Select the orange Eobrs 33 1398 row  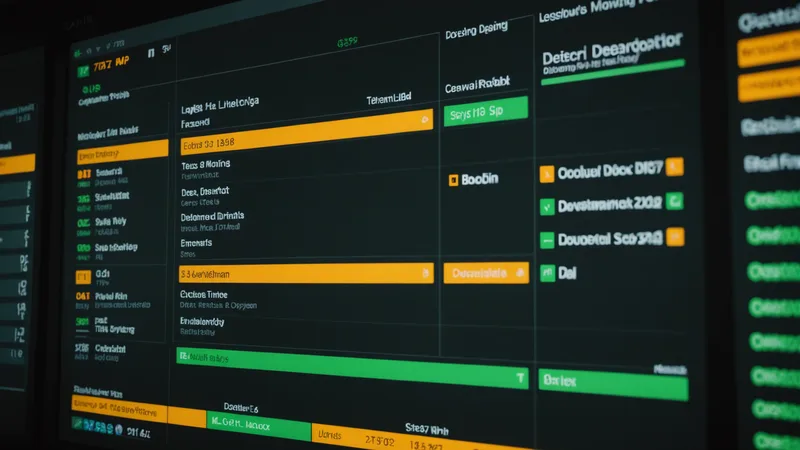point(307,133)
